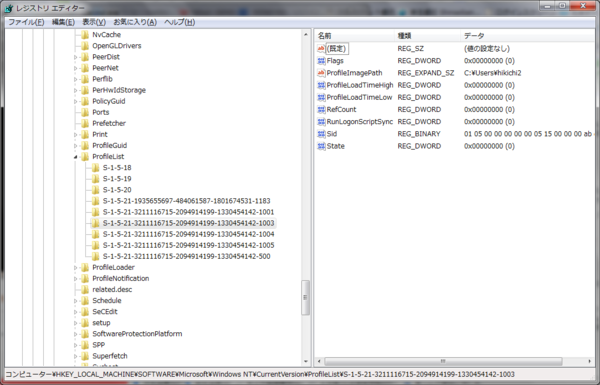The width and height of the screenshot is (600, 385).
Task: Click the C:¥Users¥hikichi2 data value
Action: click(x=492, y=73)
